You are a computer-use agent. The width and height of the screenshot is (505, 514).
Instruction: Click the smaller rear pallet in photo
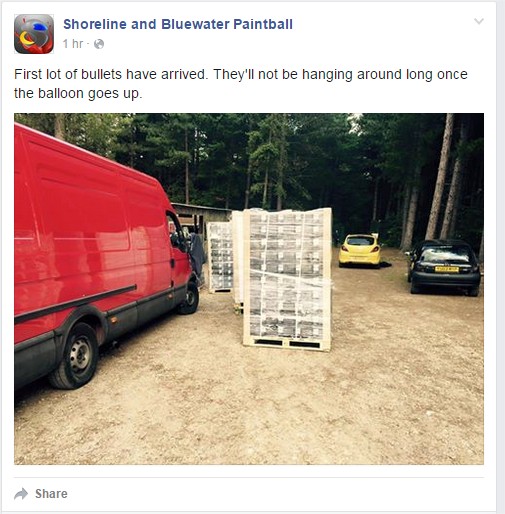tap(220, 257)
